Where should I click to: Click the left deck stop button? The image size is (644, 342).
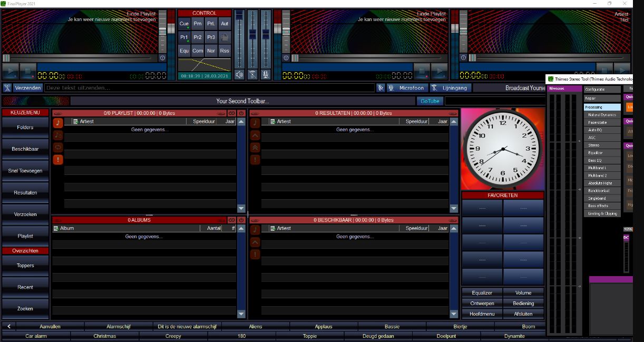pos(28,71)
